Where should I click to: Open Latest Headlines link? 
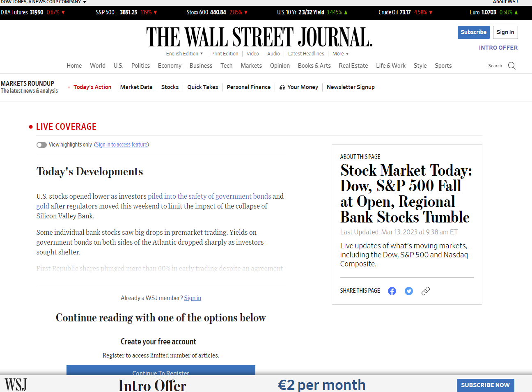click(306, 54)
